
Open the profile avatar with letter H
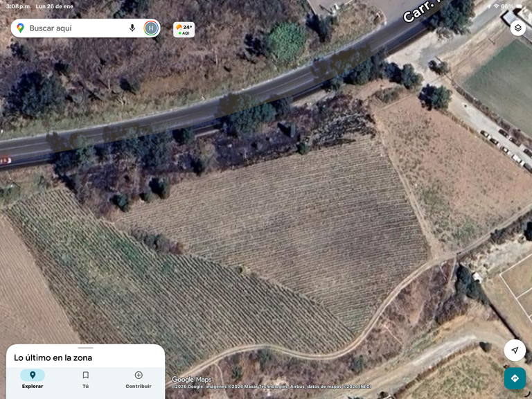click(151, 28)
